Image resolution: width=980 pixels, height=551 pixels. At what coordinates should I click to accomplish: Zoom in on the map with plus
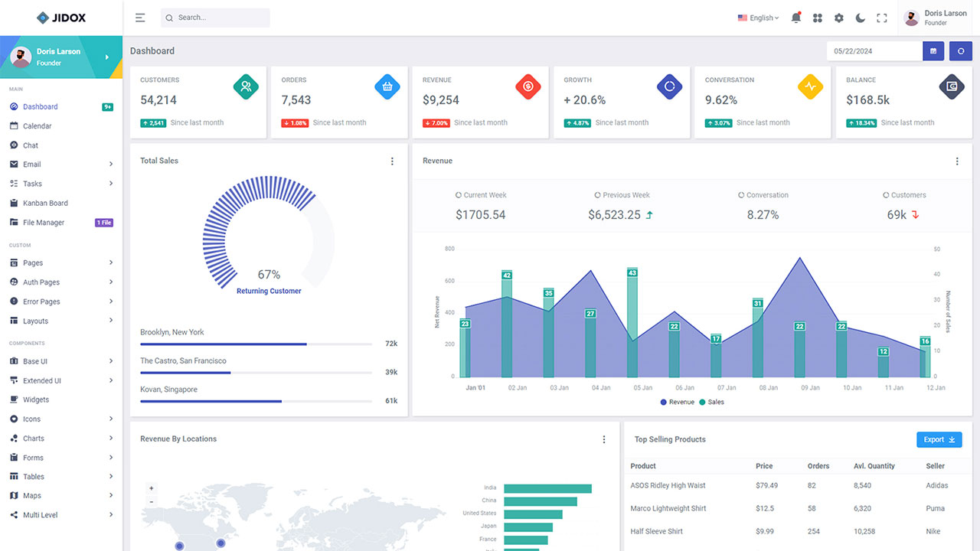152,488
